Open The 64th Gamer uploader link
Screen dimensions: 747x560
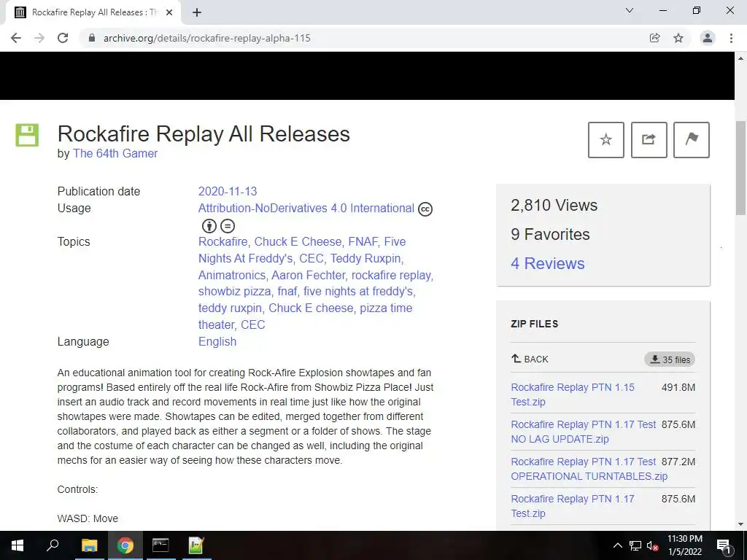click(115, 153)
